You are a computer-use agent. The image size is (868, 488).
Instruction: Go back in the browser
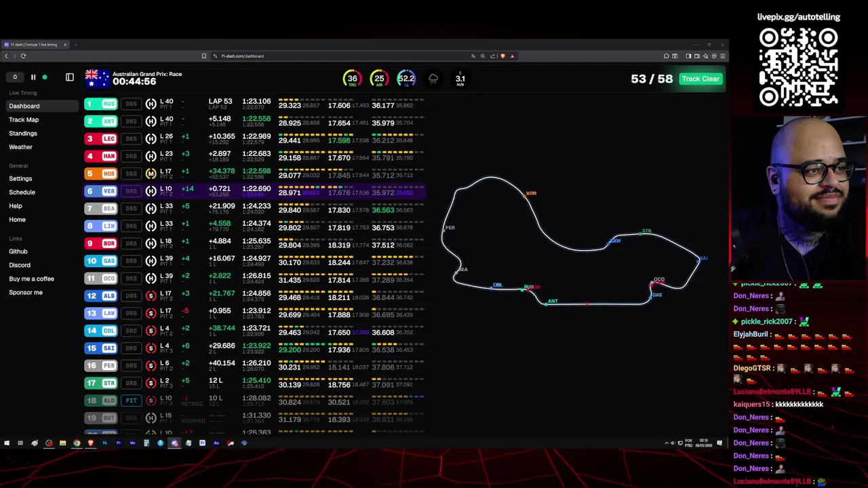click(6, 56)
